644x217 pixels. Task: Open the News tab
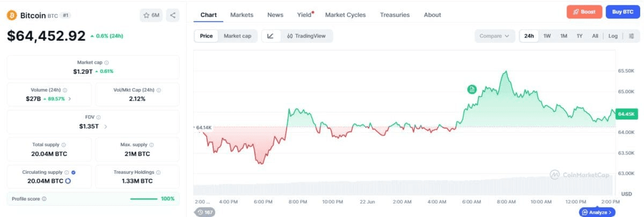tap(275, 15)
